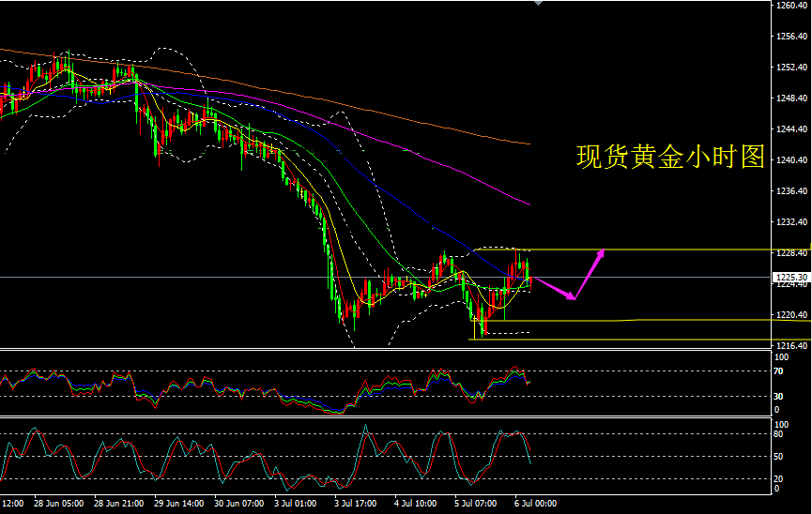Click the 1216.40 price axis label
This screenshot has height=514, width=812.
(x=791, y=346)
